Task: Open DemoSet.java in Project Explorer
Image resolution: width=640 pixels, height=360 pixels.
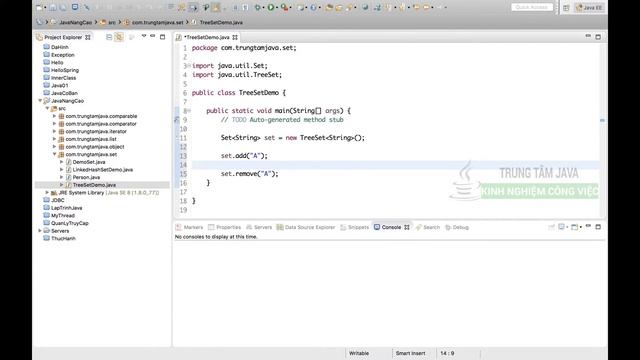Action: (89, 162)
